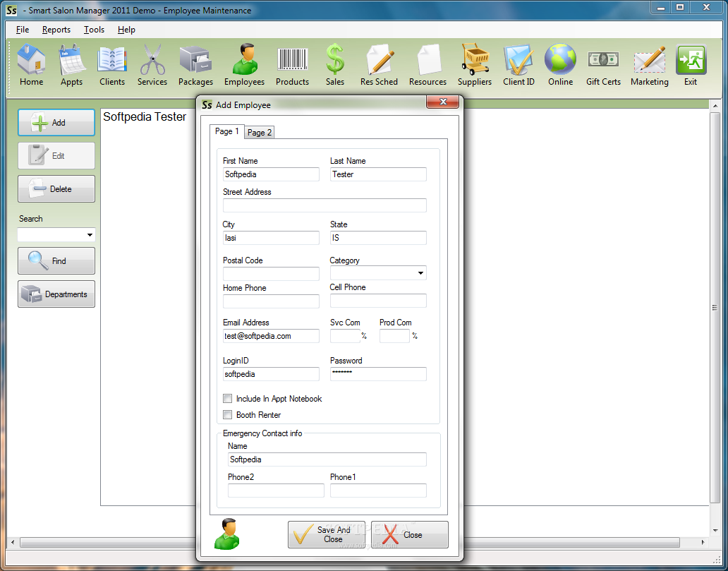Click the Delete employee button
This screenshot has height=571, width=728.
(56, 188)
